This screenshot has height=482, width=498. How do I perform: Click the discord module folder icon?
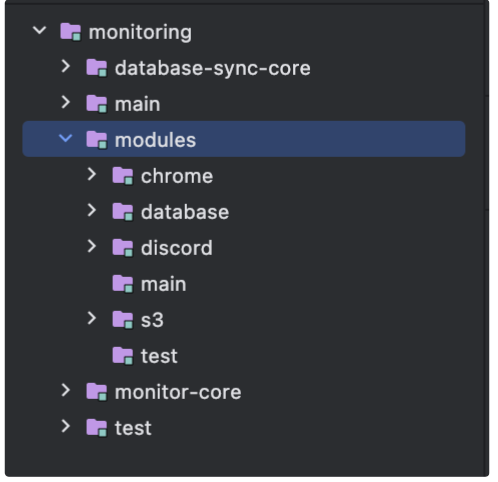[x=123, y=248]
